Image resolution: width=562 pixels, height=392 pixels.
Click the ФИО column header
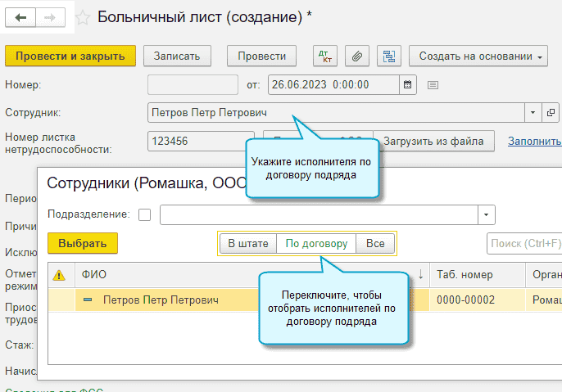(252, 275)
